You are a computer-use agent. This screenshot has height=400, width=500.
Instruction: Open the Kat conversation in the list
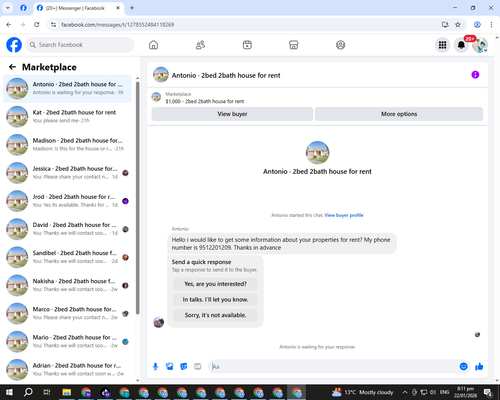[67, 116]
